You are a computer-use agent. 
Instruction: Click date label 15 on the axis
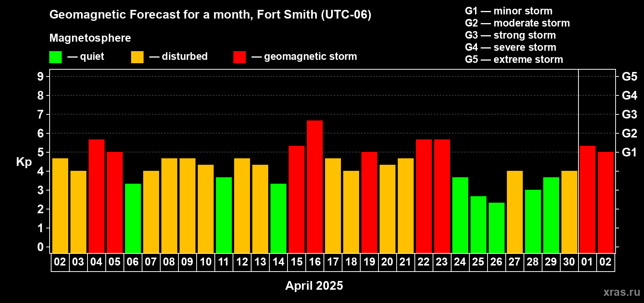pos(297,262)
